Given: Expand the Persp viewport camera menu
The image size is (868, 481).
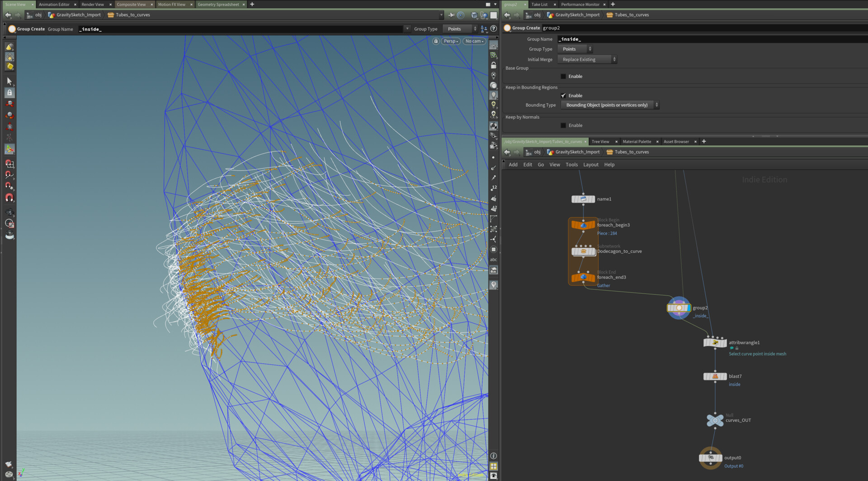Looking at the screenshot, I should pos(451,41).
